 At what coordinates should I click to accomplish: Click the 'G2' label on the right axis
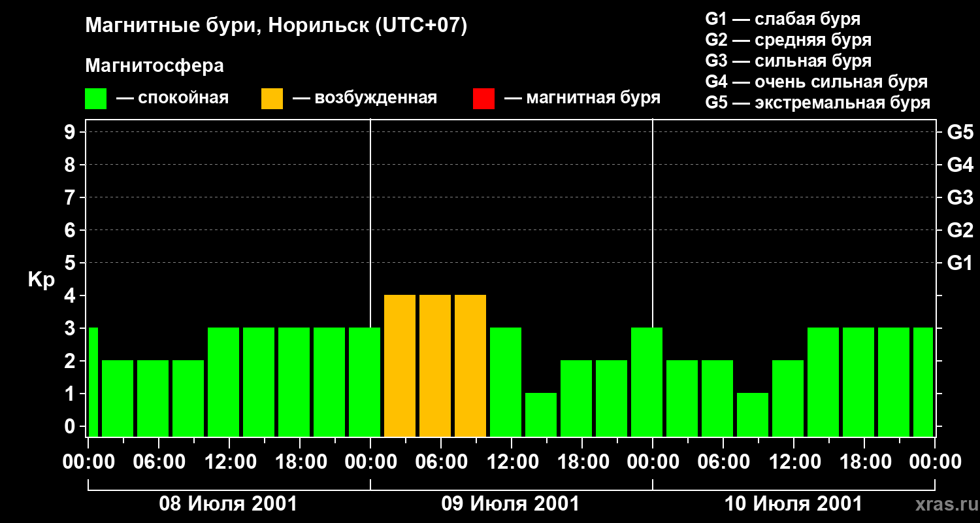pos(960,230)
